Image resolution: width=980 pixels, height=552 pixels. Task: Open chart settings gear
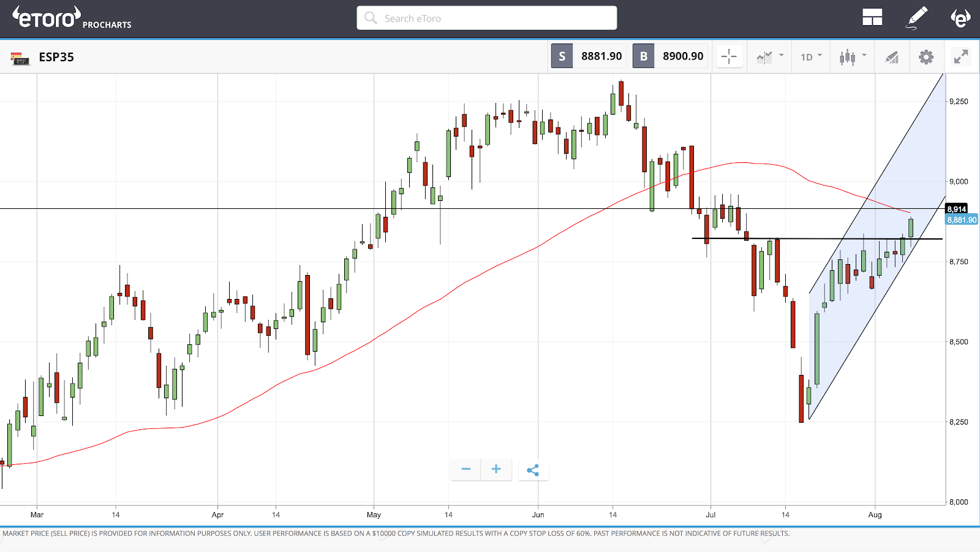pos(926,57)
